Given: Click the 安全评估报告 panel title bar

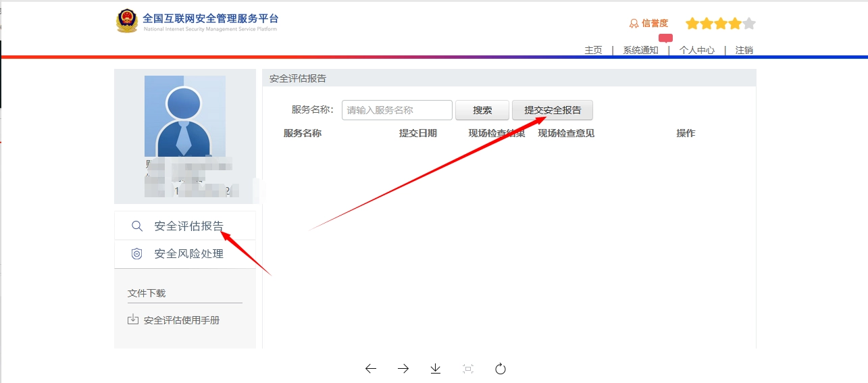Looking at the screenshot, I should click(x=509, y=78).
